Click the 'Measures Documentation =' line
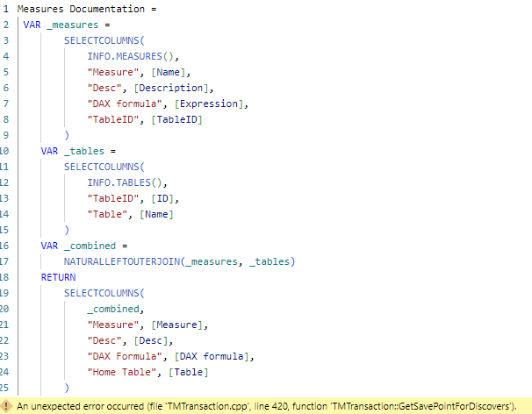This screenshot has height=414, width=532. point(87,9)
